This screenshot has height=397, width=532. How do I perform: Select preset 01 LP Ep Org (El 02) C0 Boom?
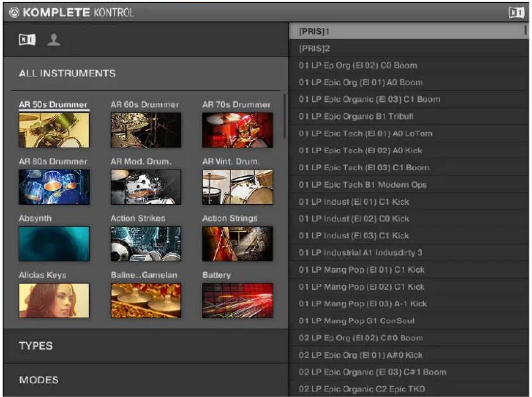(x=408, y=65)
